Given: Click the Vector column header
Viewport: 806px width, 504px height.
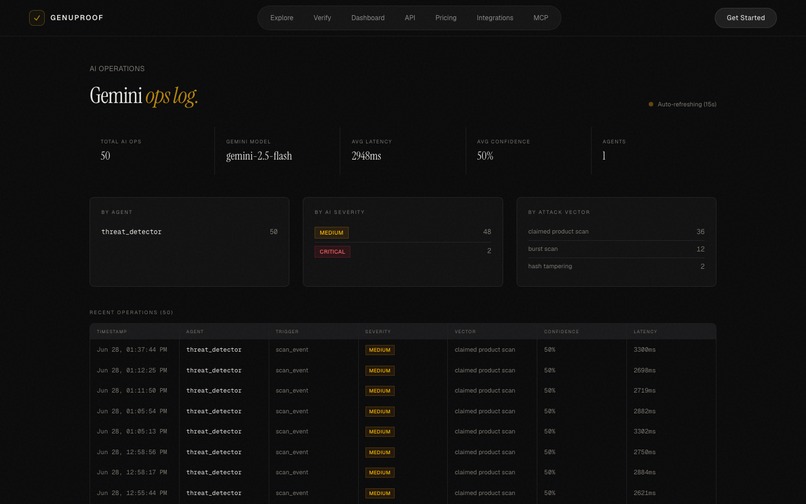Looking at the screenshot, I should (x=465, y=332).
